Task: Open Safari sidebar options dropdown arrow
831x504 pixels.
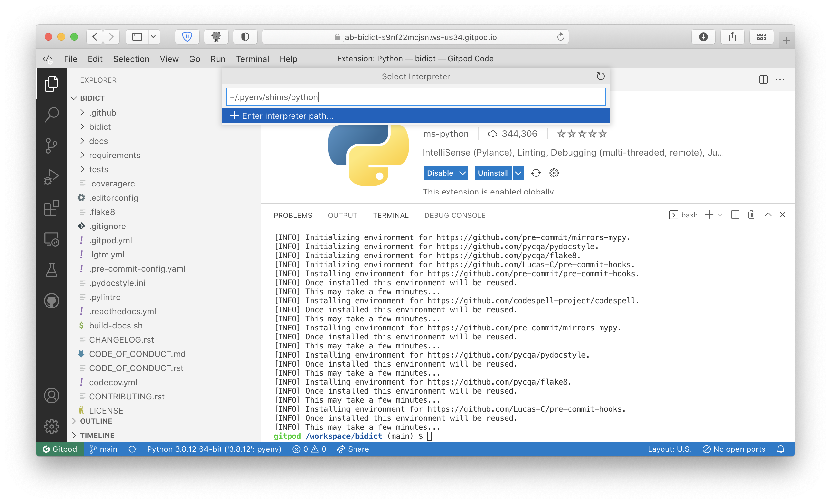Action: (x=153, y=37)
